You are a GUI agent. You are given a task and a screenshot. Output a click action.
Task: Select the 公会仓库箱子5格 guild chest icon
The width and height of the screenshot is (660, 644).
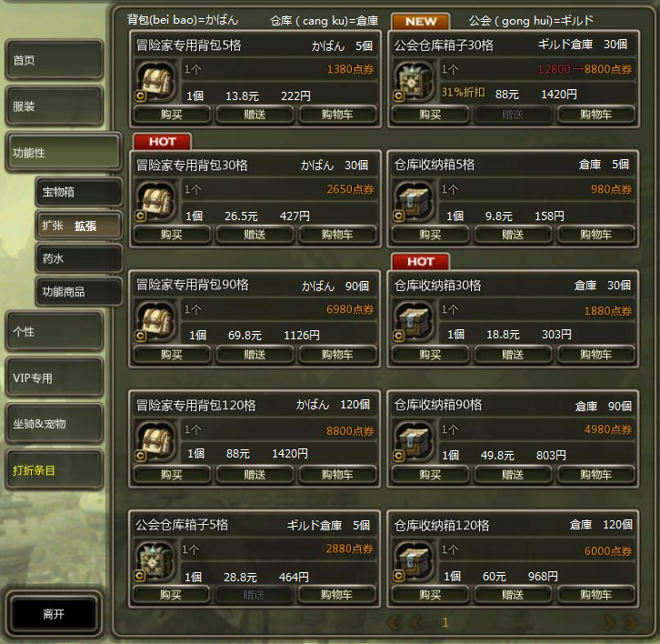pyautogui.click(x=155, y=562)
